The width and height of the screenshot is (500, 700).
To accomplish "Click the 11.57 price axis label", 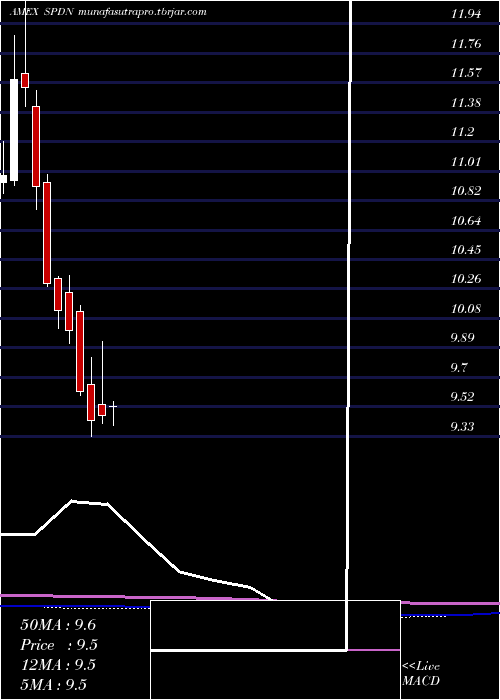I will coord(466,73).
